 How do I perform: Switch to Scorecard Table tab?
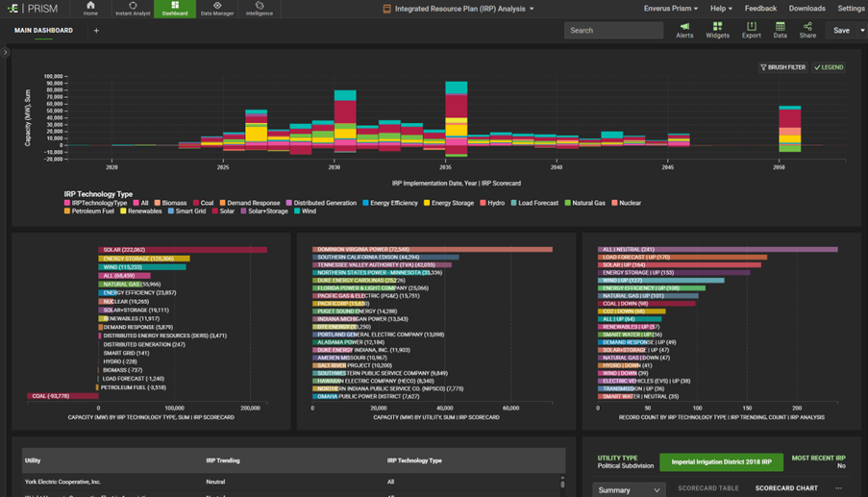click(x=708, y=488)
